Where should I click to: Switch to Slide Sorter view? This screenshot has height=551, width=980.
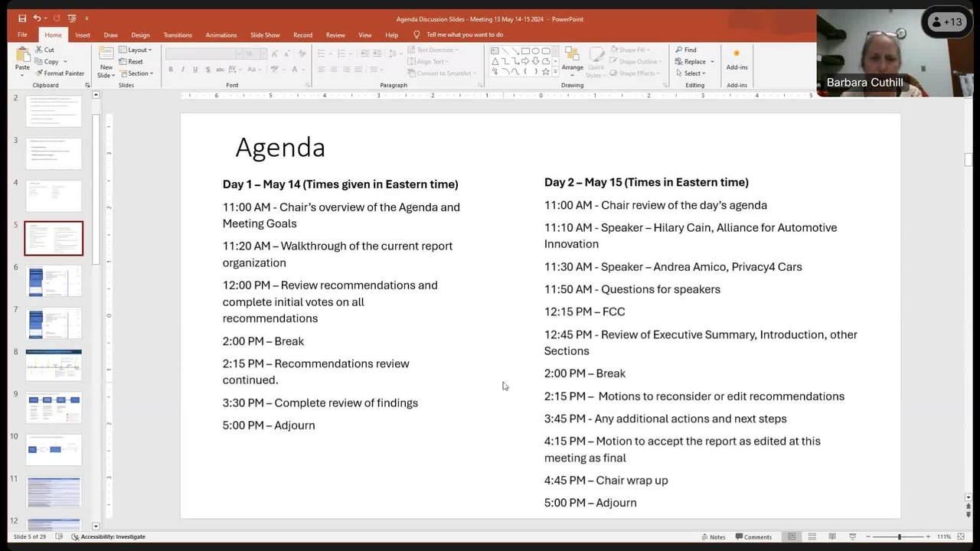pos(812,536)
